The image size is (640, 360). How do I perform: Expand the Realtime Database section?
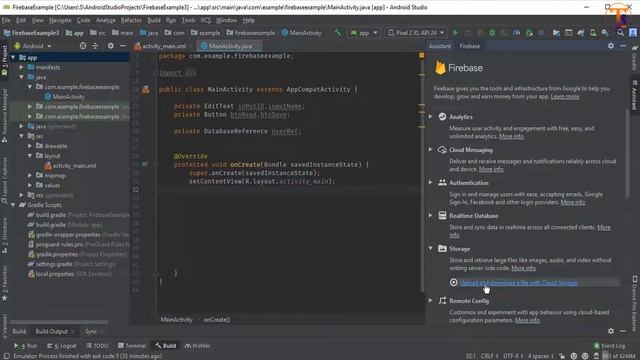tap(431, 216)
